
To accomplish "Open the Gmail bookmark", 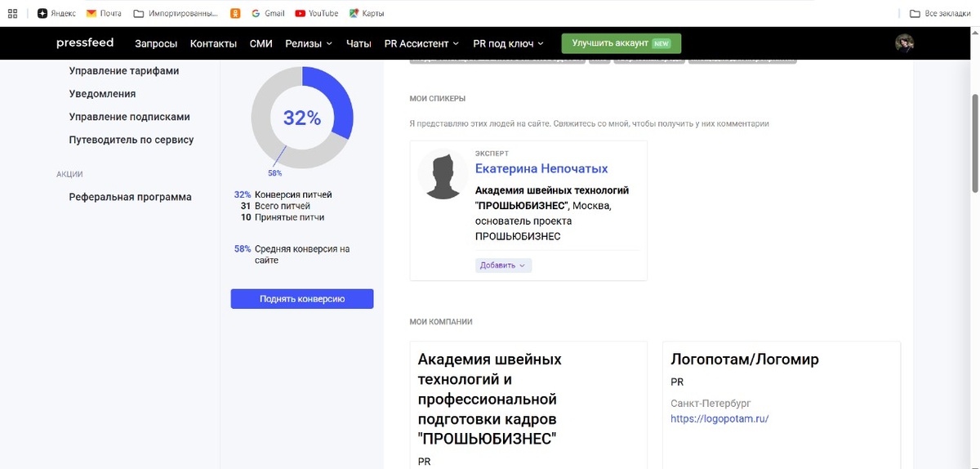I will point(268,13).
